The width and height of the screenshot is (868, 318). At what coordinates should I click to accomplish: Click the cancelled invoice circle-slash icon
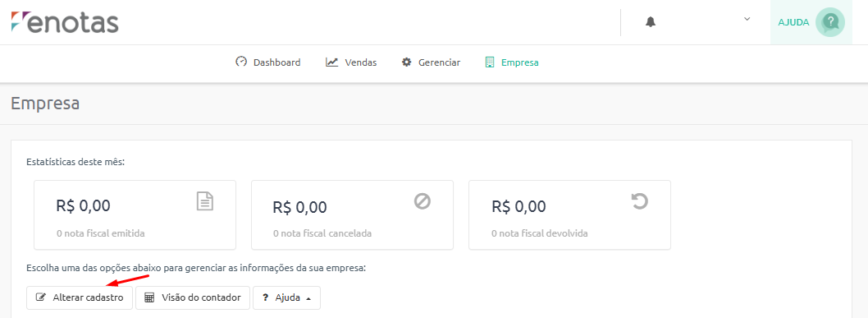tap(423, 200)
